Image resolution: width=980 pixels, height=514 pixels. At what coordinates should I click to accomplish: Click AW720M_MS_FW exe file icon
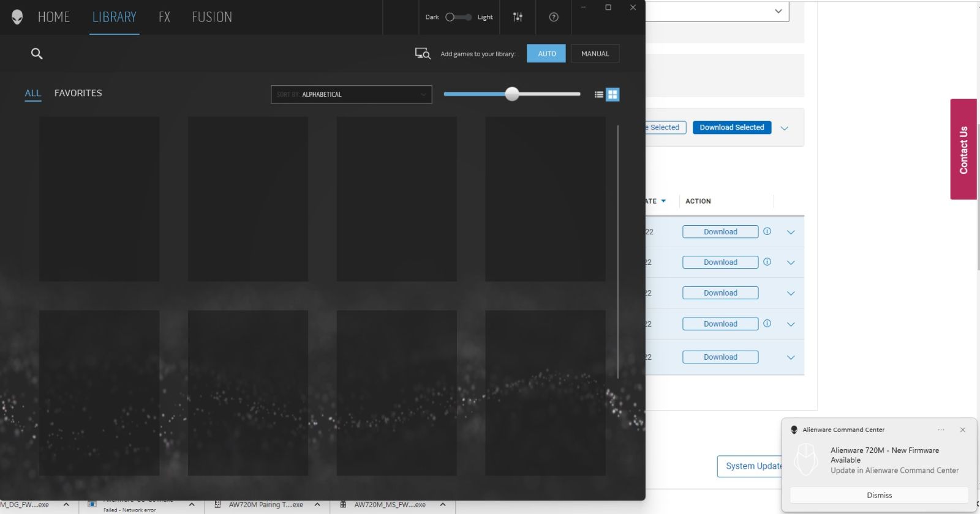[343, 505]
